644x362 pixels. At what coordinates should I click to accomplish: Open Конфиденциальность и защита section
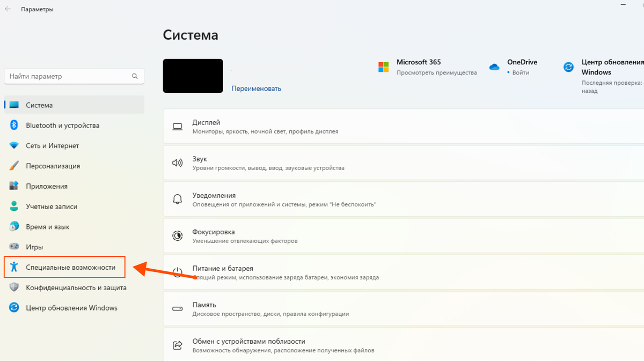74,287
